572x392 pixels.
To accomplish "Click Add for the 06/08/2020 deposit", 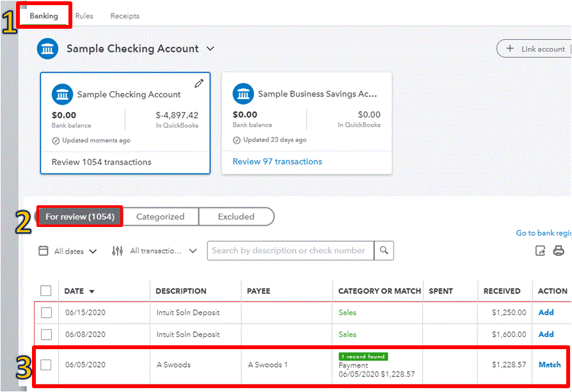I will [546, 334].
